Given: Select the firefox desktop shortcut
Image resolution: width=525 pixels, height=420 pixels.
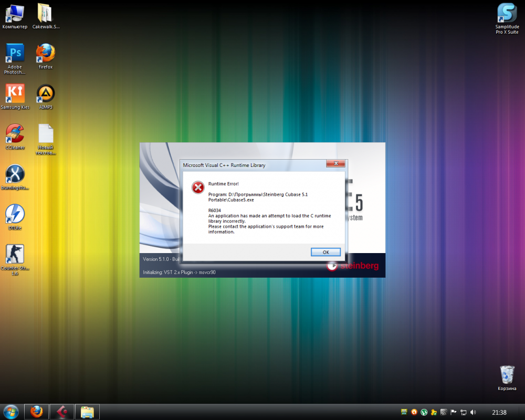Looking at the screenshot, I should coord(46,57).
